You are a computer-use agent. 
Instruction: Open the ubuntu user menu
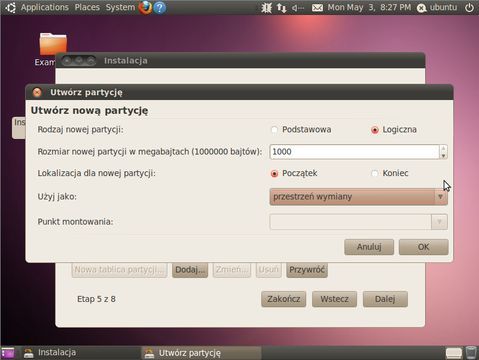(437, 7)
